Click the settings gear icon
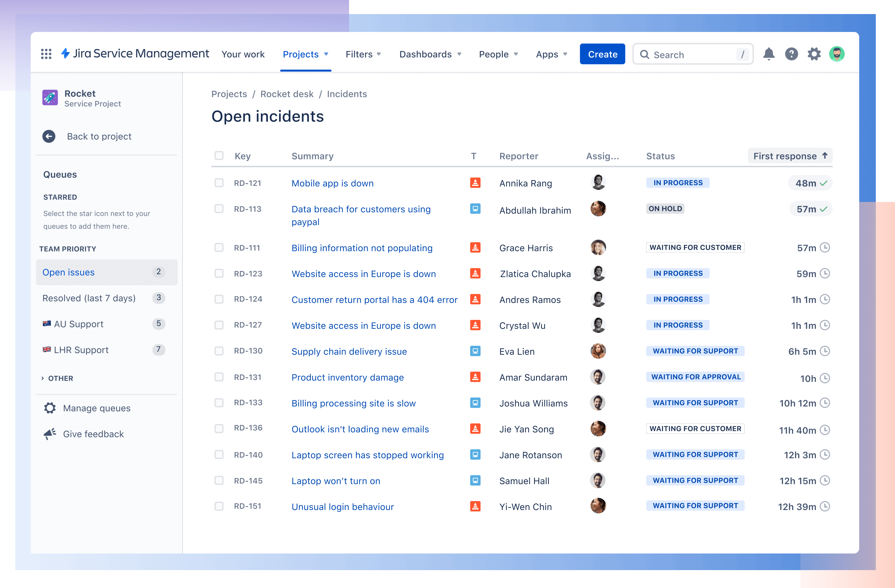Viewport: 895px width, 588px height. (x=814, y=54)
